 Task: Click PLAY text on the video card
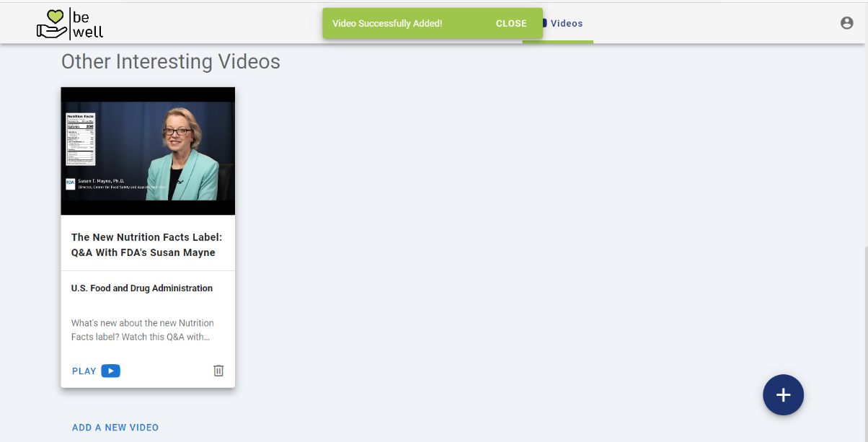tap(84, 371)
